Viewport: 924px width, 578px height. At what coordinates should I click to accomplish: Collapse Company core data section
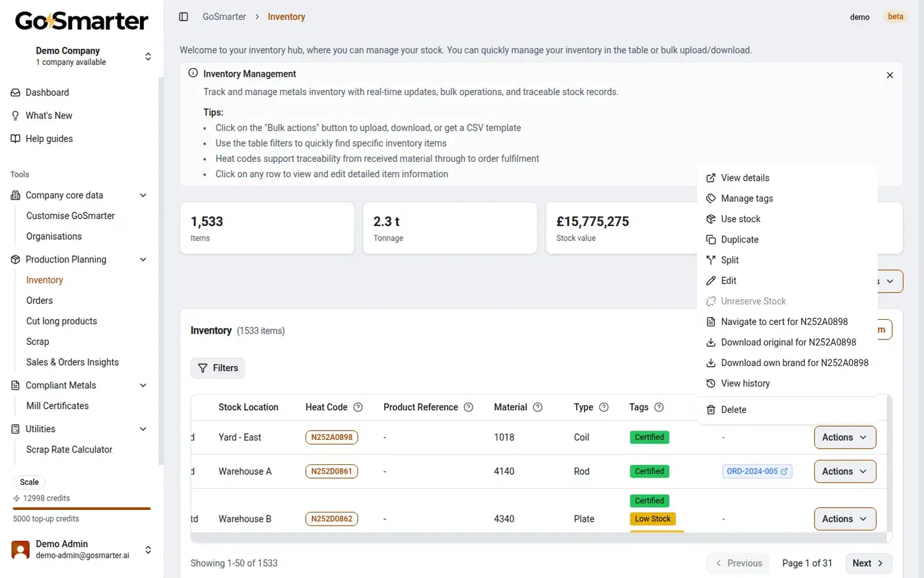coord(143,196)
